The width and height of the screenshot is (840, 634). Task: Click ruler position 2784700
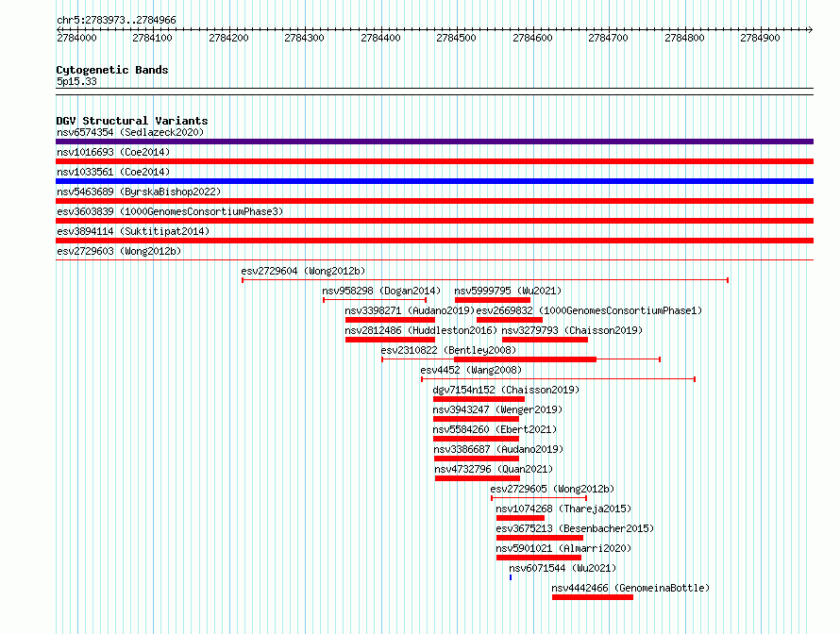click(608, 38)
